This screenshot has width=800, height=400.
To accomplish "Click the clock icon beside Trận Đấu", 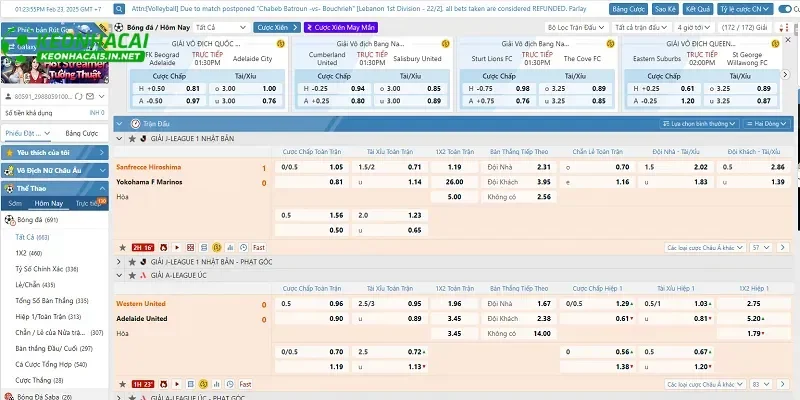I will [133, 124].
